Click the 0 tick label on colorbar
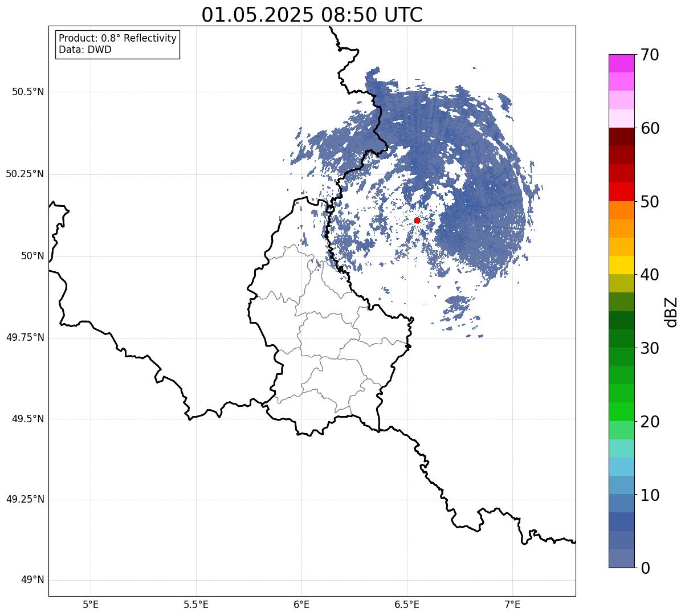The width and height of the screenshot is (685, 616). (645, 568)
